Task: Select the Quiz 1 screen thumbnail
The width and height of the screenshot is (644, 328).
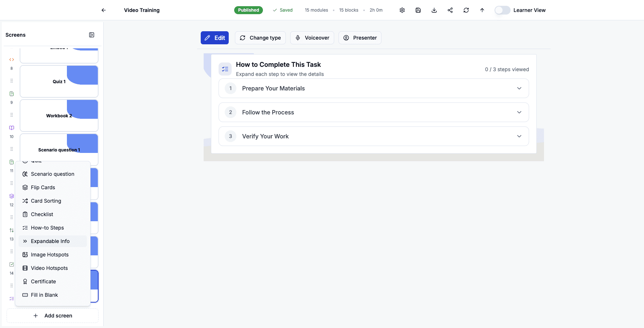Action: [59, 81]
